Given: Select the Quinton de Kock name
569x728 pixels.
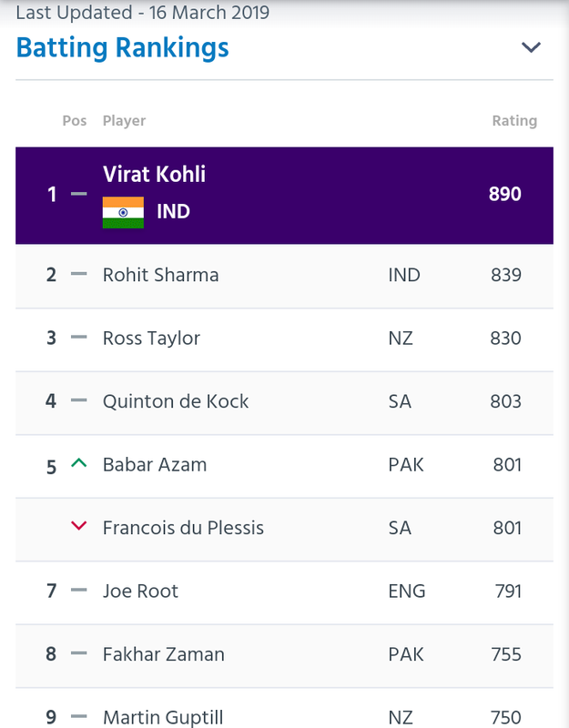Looking at the screenshot, I should (176, 401).
